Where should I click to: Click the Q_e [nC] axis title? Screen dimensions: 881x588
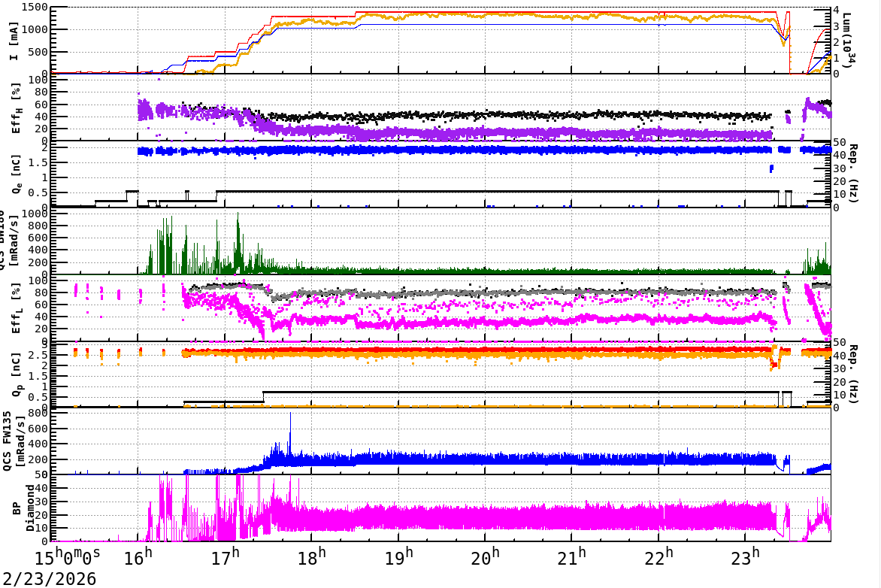pos(17,174)
